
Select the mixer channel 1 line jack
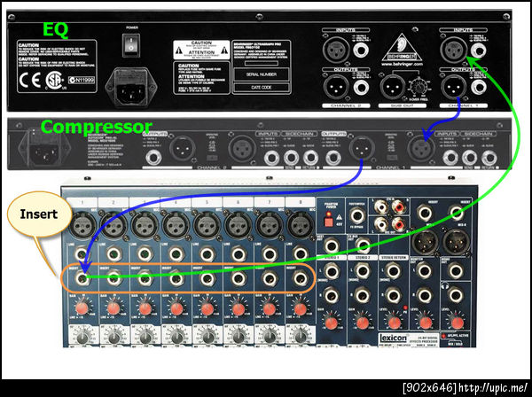tap(82, 254)
